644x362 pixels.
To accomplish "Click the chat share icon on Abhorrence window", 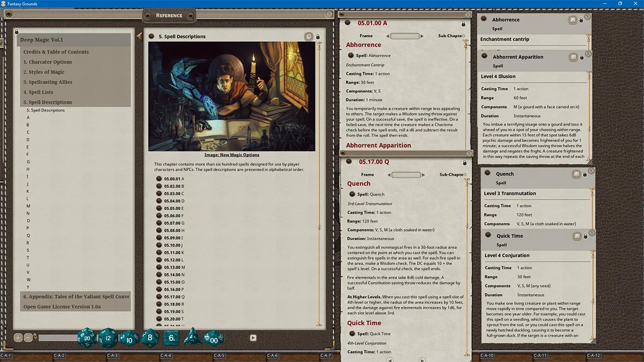I will coord(572,20).
